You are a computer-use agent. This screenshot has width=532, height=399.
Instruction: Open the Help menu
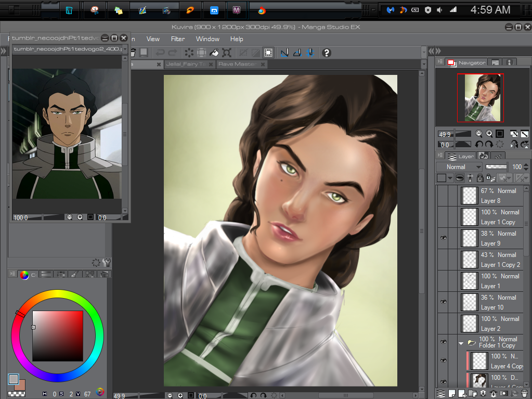point(237,39)
